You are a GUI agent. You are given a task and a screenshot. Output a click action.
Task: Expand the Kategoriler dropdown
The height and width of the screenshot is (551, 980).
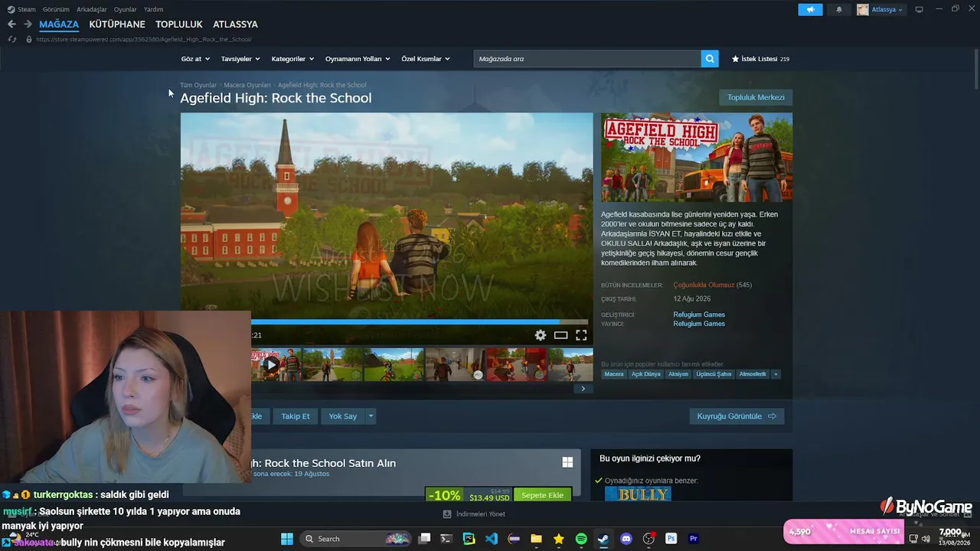292,59
